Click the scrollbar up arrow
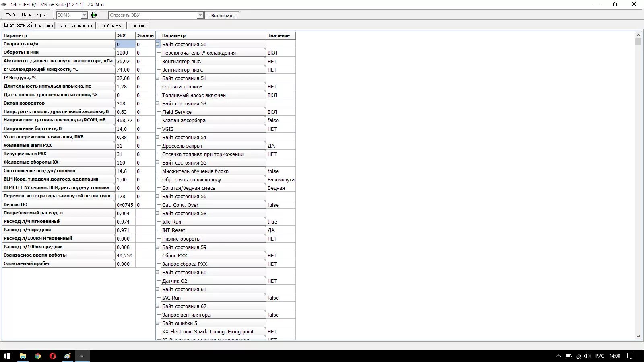The height and width of the screenshot is (362, 644). point(638,35)
